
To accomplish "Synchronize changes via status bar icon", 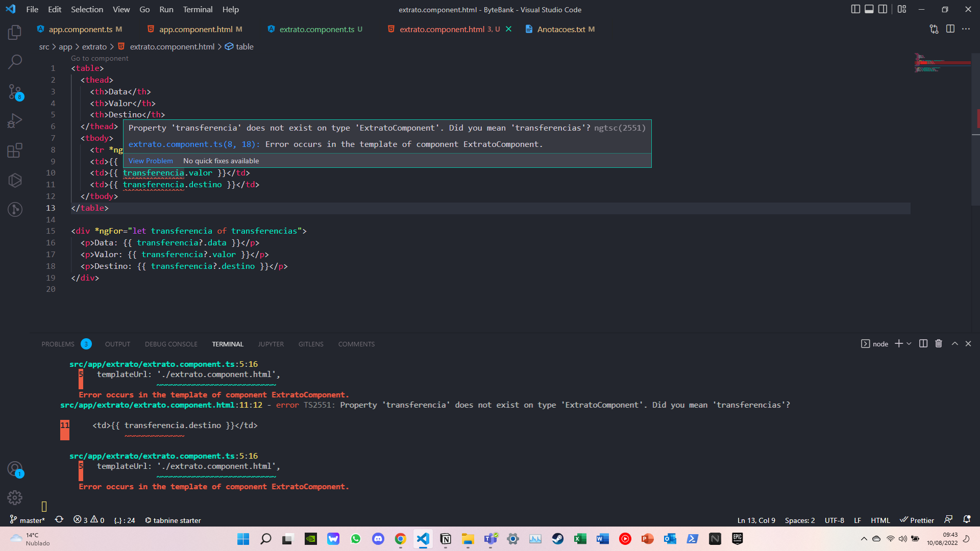I will click(59, 519).
